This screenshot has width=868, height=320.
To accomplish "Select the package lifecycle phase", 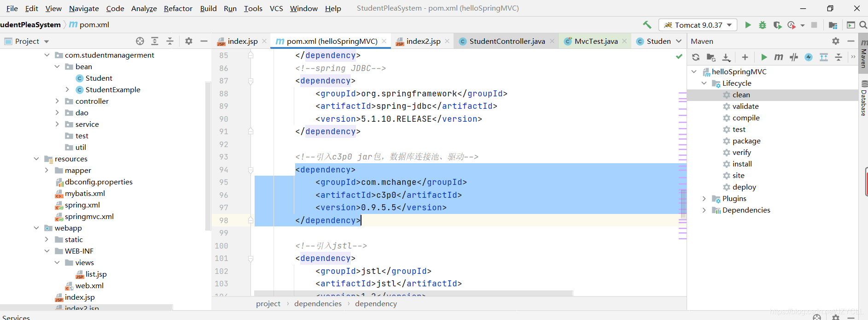I will (746, 141).
